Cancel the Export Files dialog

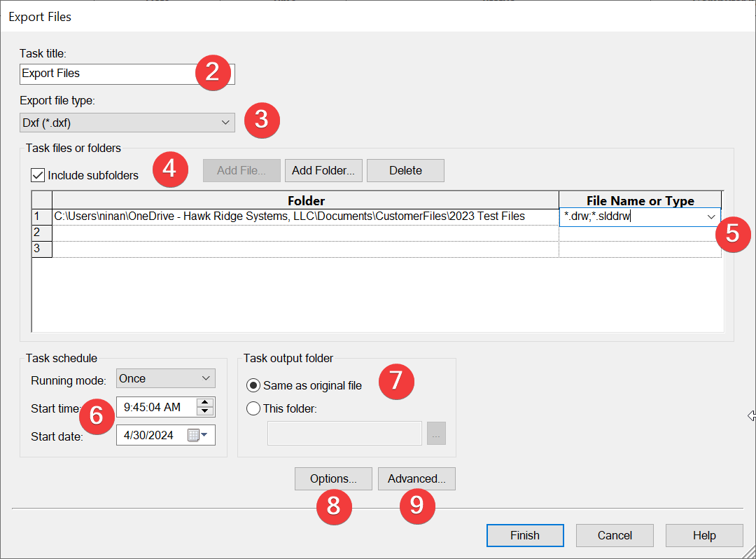tap(615, 535)
